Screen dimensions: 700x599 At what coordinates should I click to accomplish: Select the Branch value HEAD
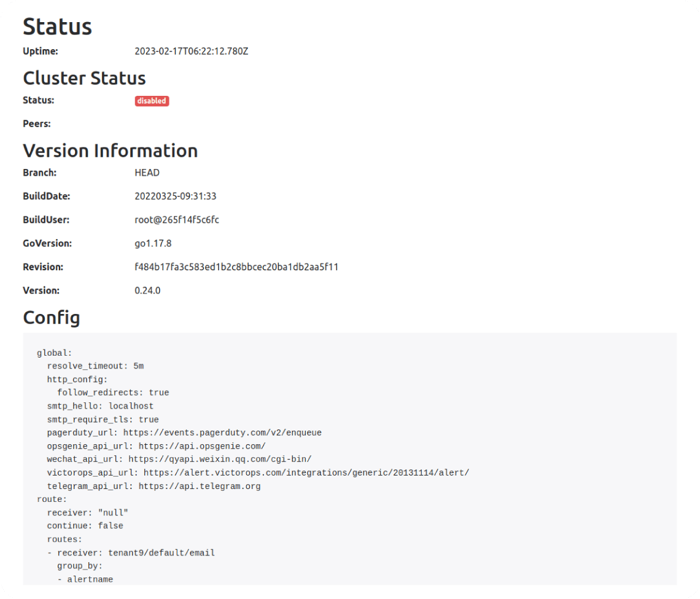pyautogui.click(x=147, y=173)
